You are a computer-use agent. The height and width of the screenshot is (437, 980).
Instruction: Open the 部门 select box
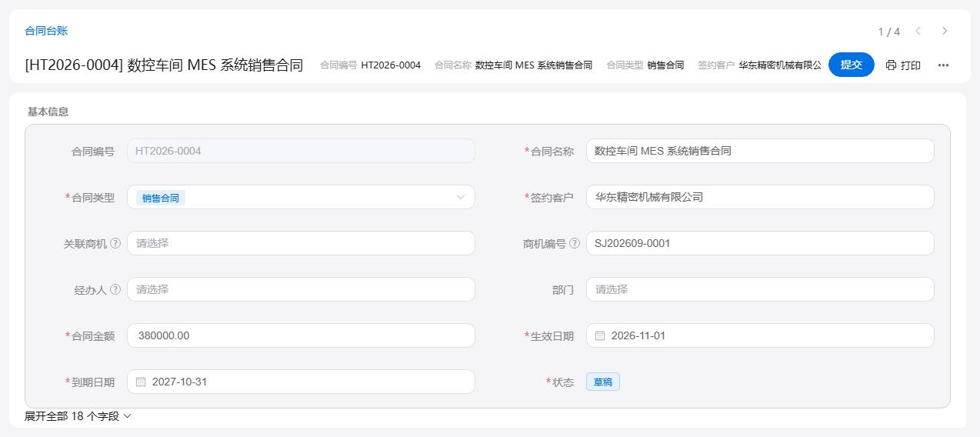(760, 289)
